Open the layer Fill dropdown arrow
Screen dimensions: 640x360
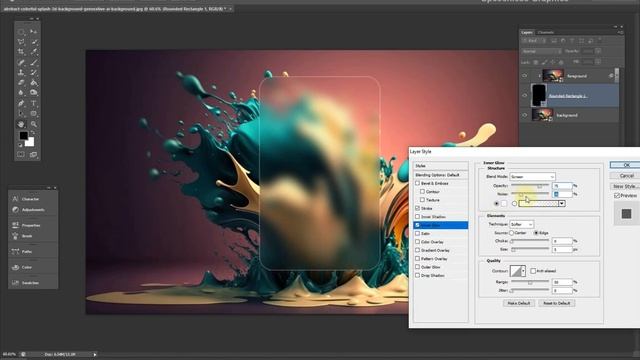pyautogui.click(x=598, y=62)
